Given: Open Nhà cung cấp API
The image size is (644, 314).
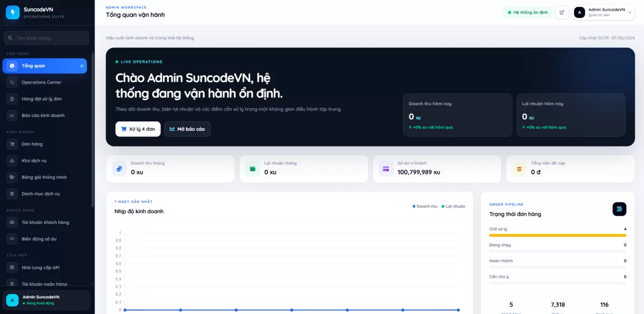Looking at the screenshot, I should pos(45,267).
